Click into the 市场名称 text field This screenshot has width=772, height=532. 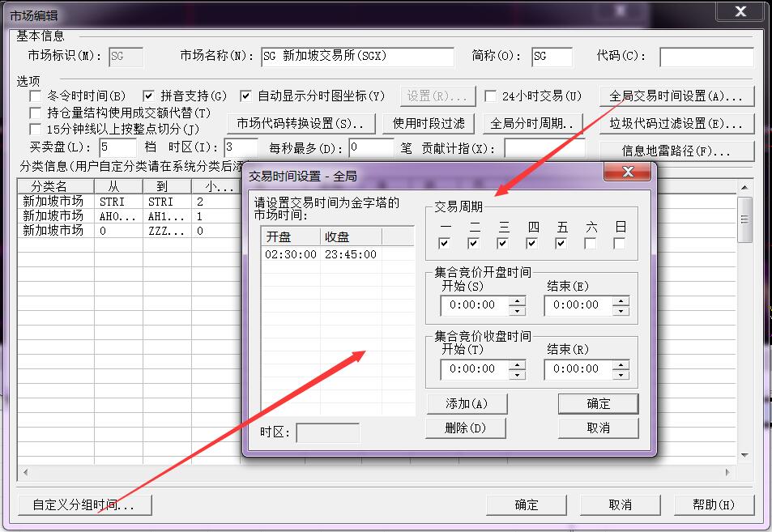pos(357,56)
